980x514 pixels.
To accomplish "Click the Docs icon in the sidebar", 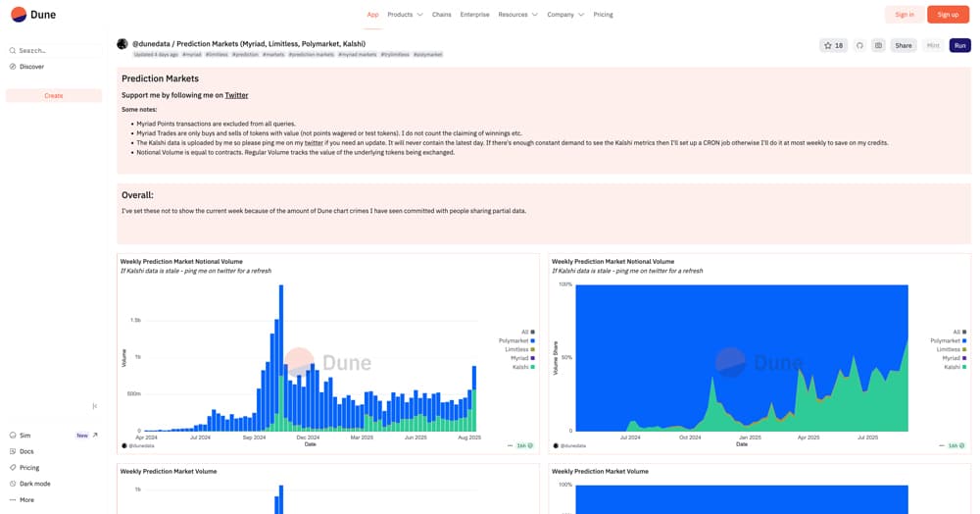I will coord(13,451).
